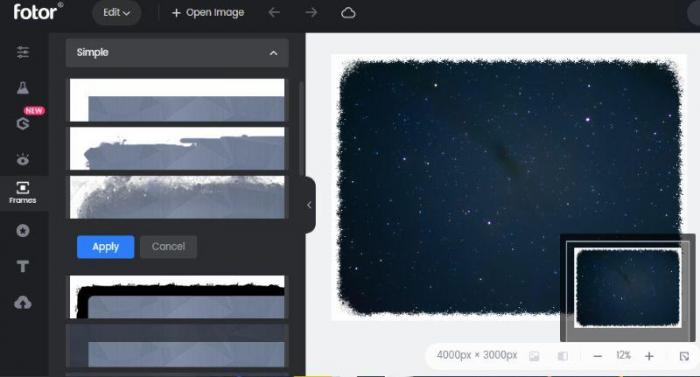
Task: Choose the black rough-edge frame thumbnail
Action: coord(177,297)
